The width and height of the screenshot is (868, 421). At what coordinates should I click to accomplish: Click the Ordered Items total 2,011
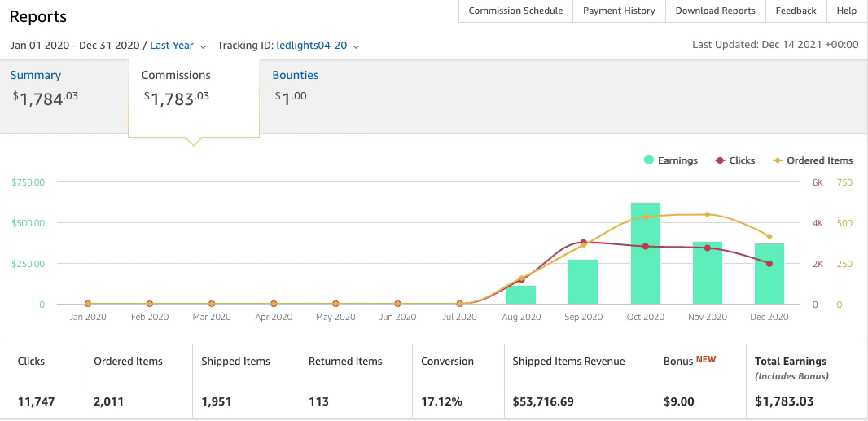click(x=108, y=401)
